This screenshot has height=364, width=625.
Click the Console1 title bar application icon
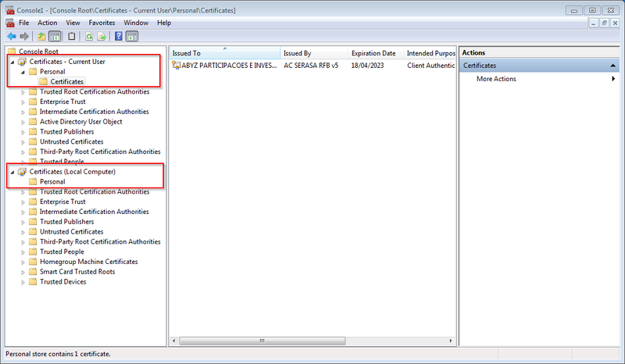pyautogui.click(x=10, y=10)
